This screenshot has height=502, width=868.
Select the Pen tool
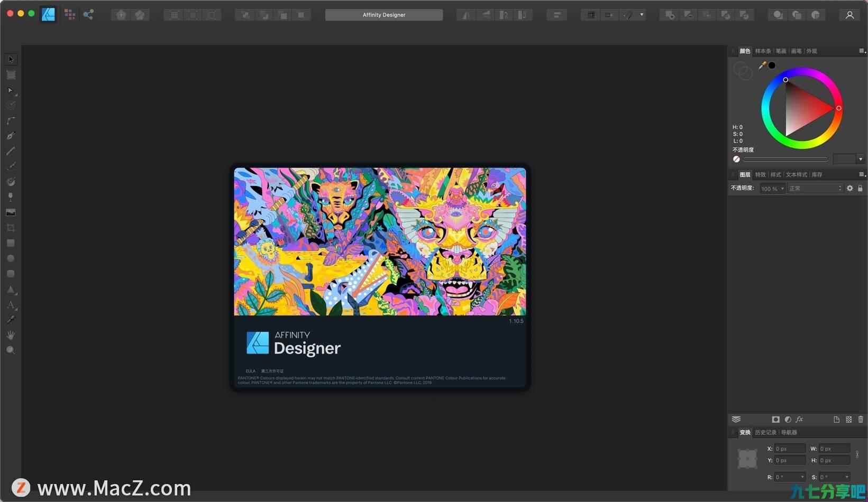11,136
